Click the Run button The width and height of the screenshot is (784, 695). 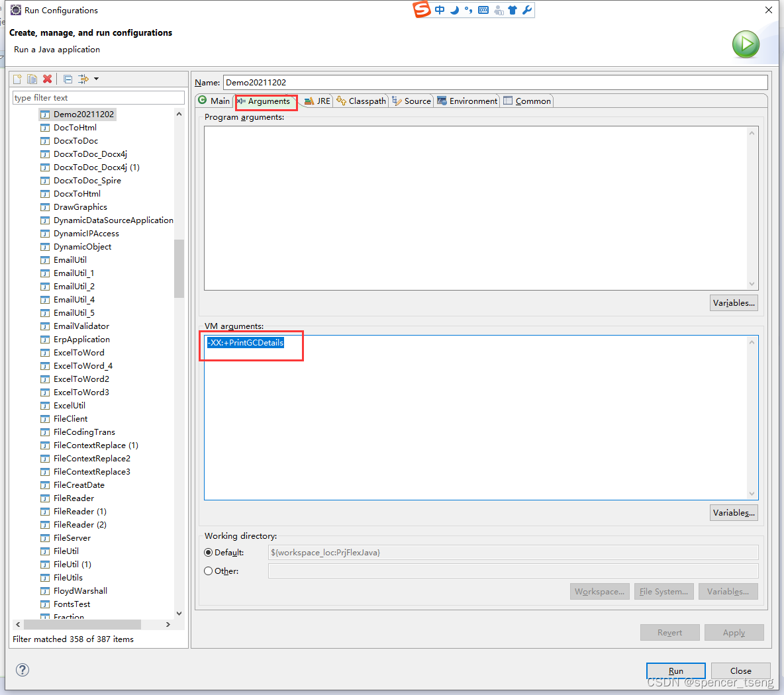pyautogui.click(x=675, y=671)
